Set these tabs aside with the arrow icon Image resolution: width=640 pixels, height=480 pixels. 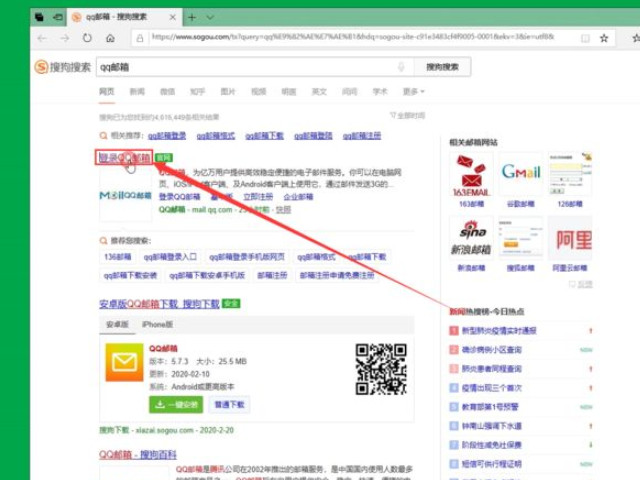click(58, 17)
